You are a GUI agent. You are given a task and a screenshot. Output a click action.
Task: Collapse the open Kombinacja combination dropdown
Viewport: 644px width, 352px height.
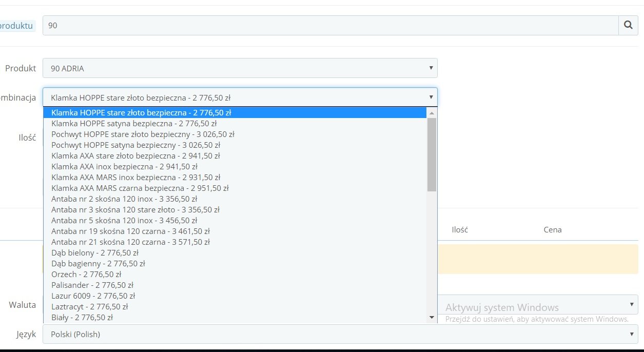coord(240,97)
